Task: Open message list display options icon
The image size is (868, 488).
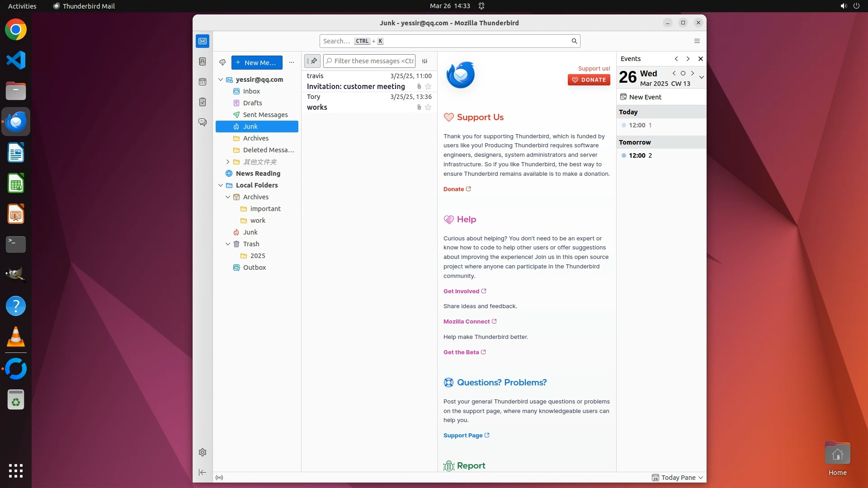Action: tap(425, 61)
